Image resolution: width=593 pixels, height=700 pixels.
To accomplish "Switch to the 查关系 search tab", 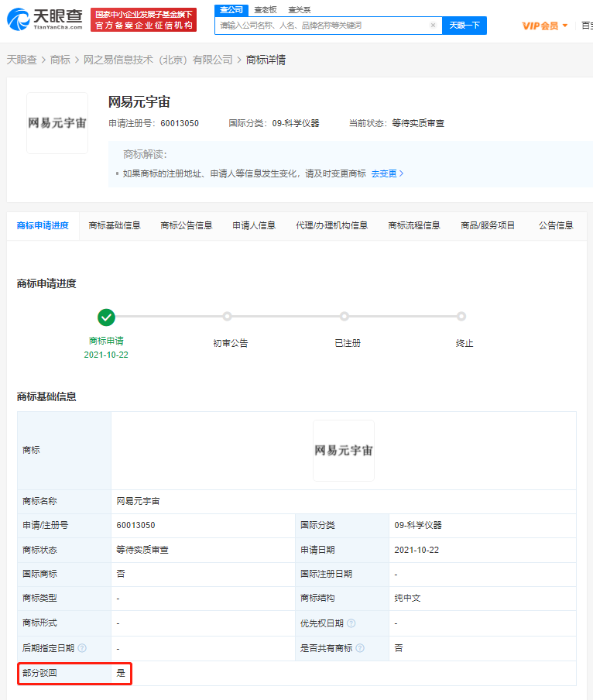I will point(300,10).
